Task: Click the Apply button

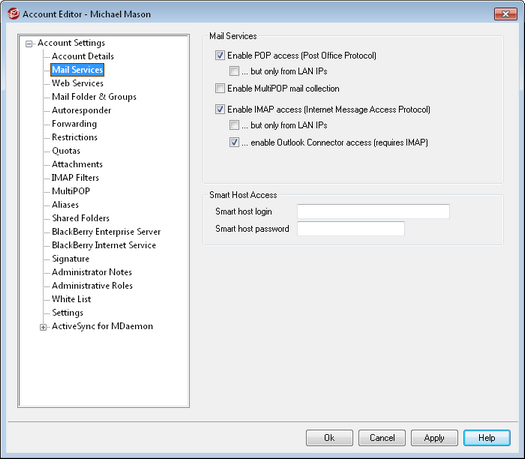Action: (x=434, y=438)
